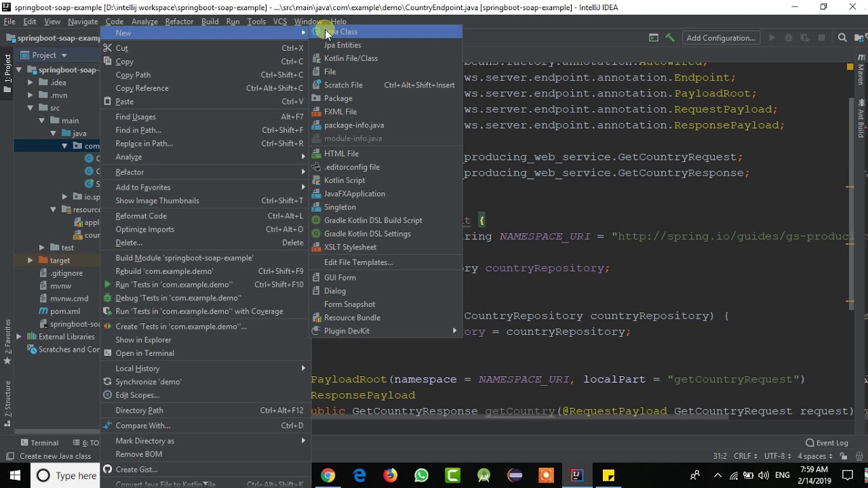Expand the test folder in project tree
Image resolution: width=868 pixels, height=488 pixels.
pyautogui.click(x=41, y=248)
